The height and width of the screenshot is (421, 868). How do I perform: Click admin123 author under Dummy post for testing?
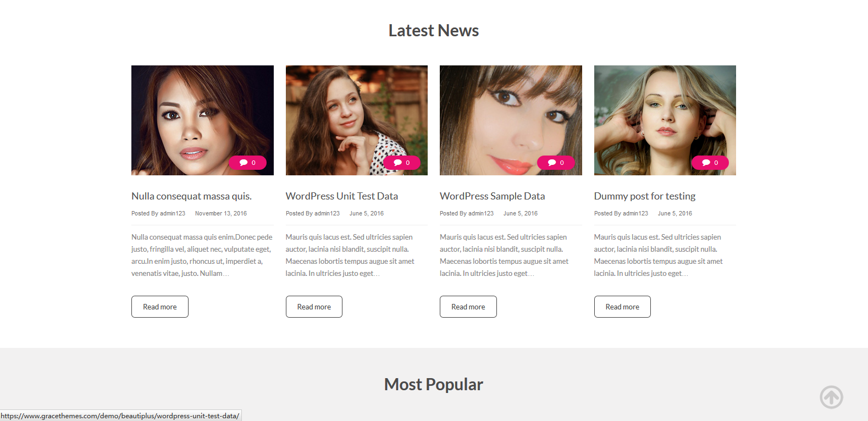(x=635, y=213)
